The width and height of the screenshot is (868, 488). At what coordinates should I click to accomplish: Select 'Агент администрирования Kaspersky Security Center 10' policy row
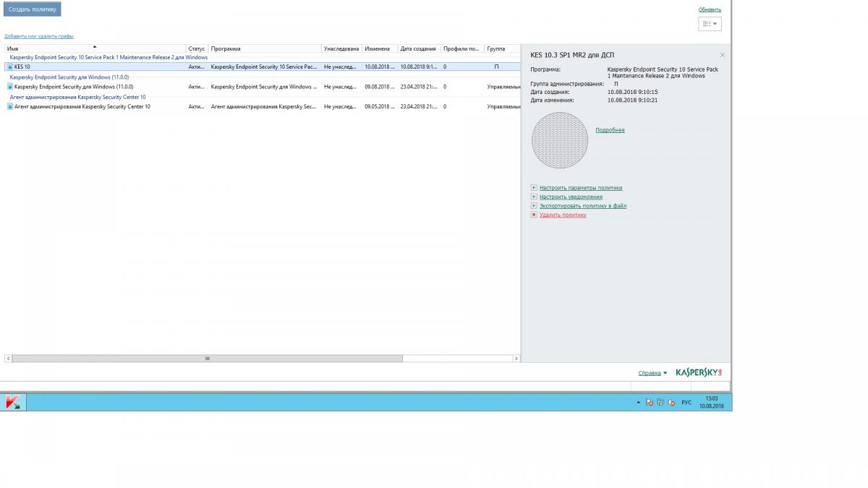tap(262, 106)
